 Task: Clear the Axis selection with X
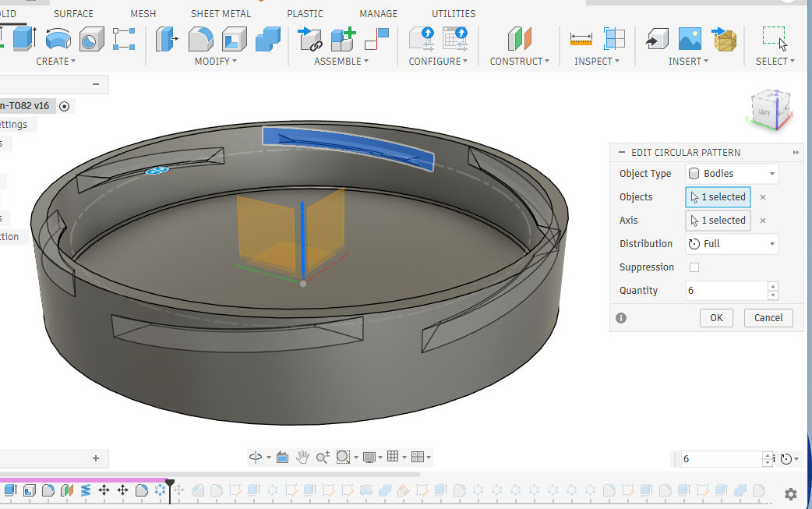pyautogui.click(x=763, y=221)
